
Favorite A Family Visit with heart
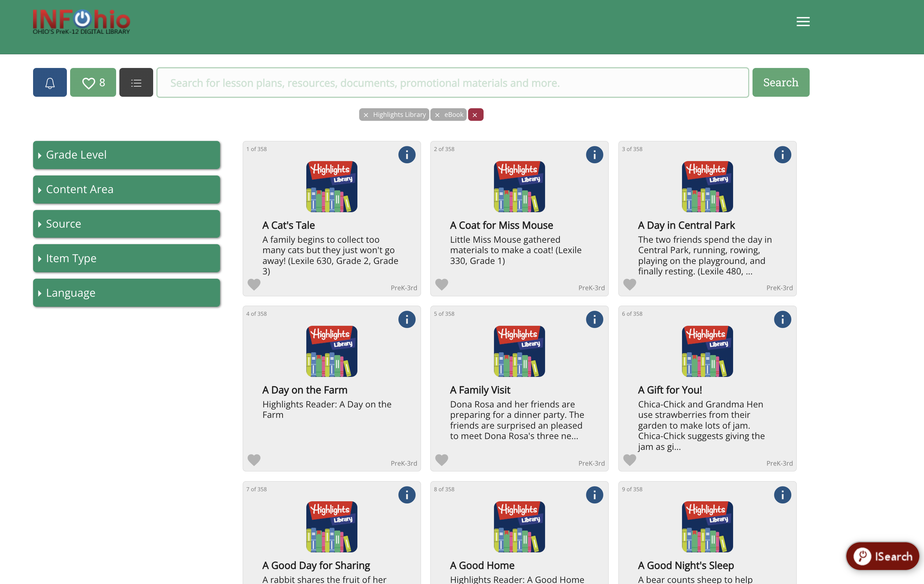442,460
